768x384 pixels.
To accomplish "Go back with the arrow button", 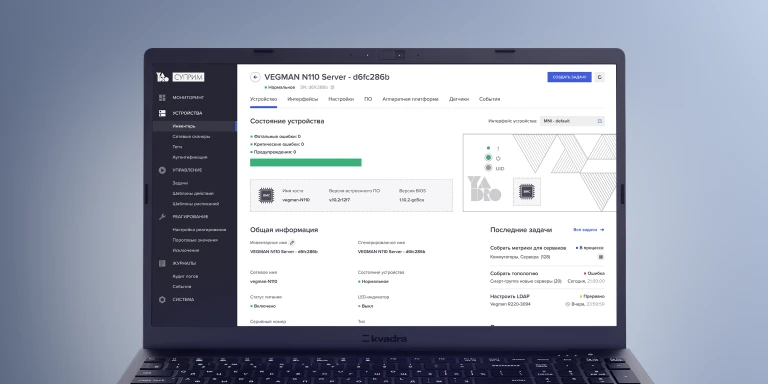I will coord(255,77).
